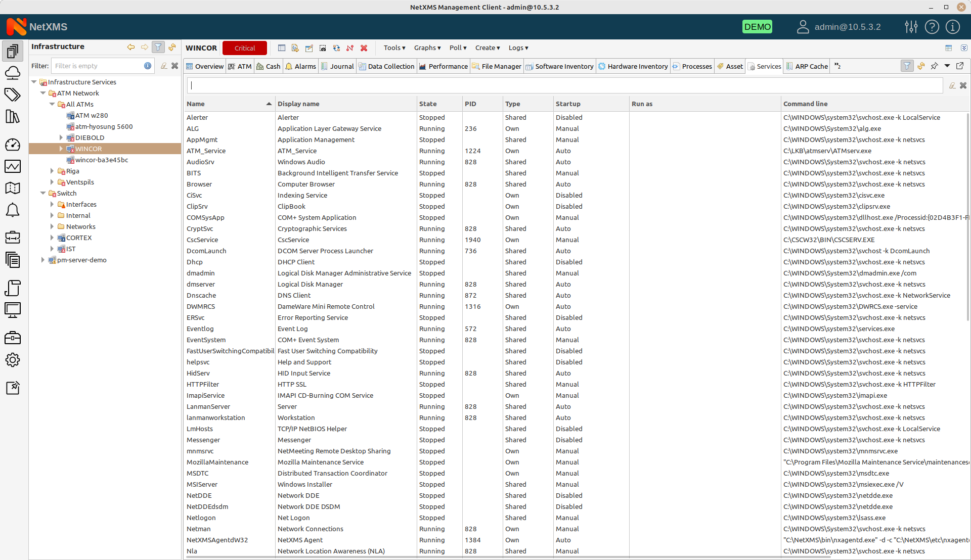Image resolution: width=971 pixels, height=560 pixels.
Task: Select the ARP Cache tab icon
Action: [x=790, y=66]
